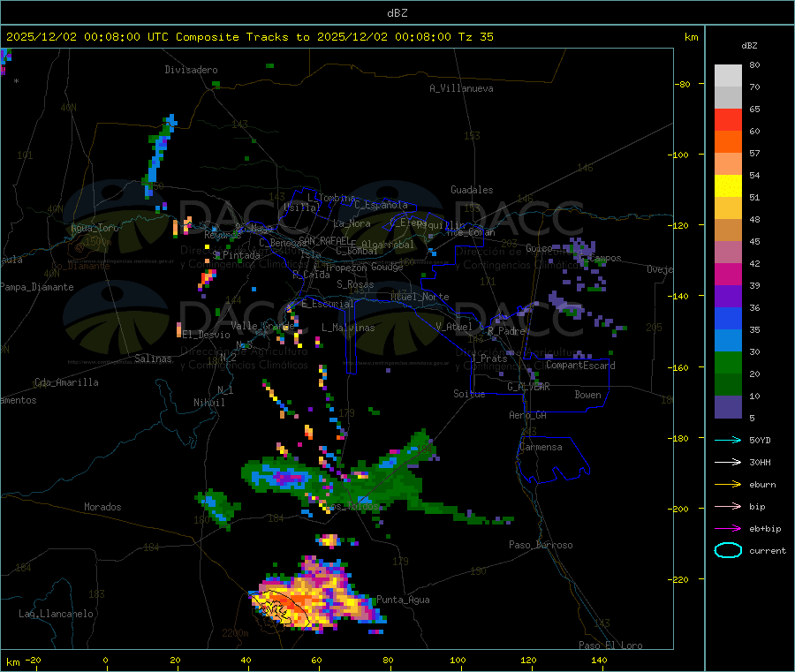Click the Valle_Grande map label
The width and height of the screenshot is (795, 672).
pos(262,327)
